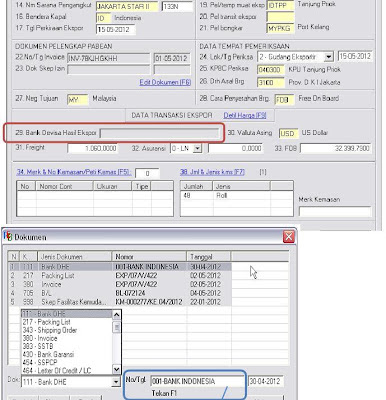This screenshot has height=400, width=386.
Task: Click the Nomor column header in Dokumen
Action: (149, 257)
